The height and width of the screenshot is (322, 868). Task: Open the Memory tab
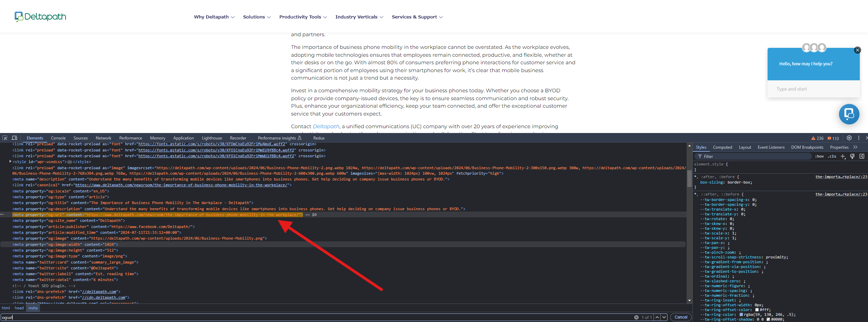pyautogui.click(x=157, y=138)
